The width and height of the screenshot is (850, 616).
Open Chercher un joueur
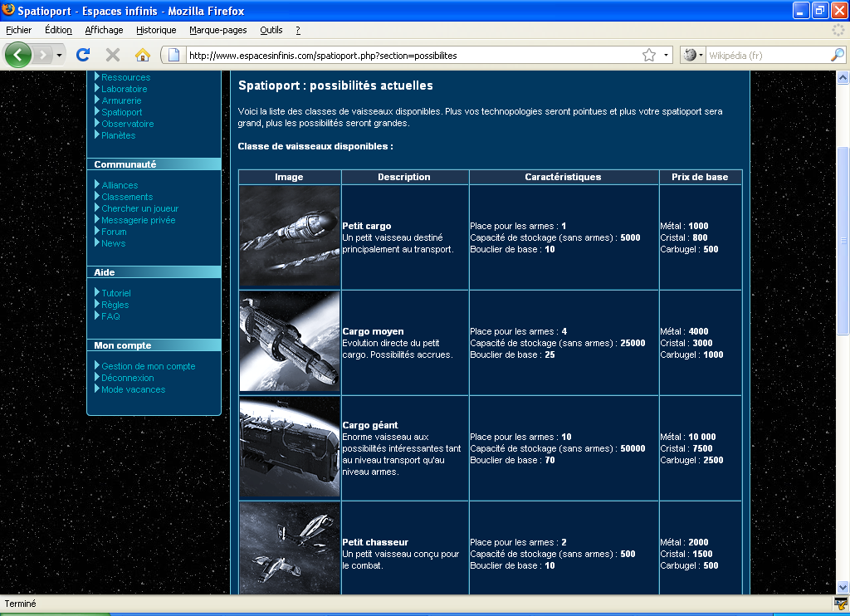coord(139,208)
